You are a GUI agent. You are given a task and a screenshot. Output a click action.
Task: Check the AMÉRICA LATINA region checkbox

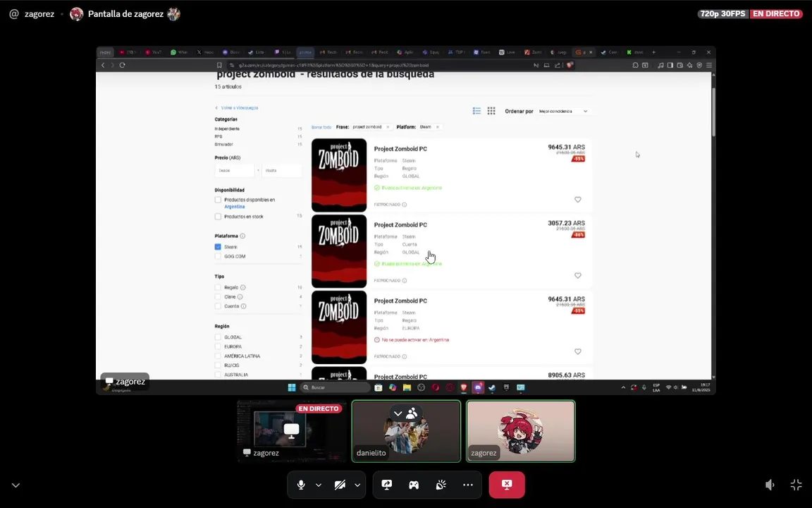point(218,356)
